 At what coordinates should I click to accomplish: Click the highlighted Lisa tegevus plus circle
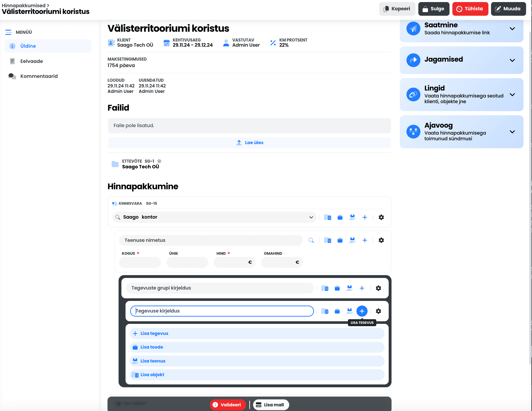click(x=362, y=311)
